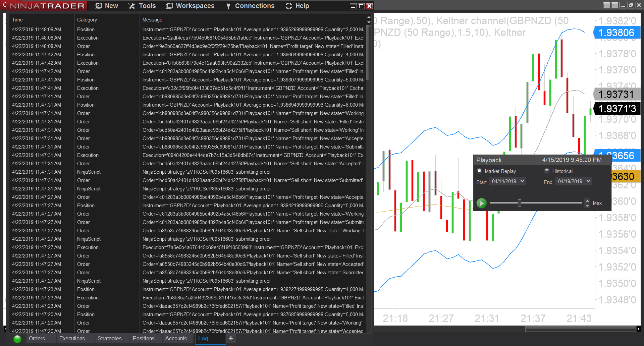Open the New menu
The width and height of the screenshot is (644, 346).
point(106,6)
